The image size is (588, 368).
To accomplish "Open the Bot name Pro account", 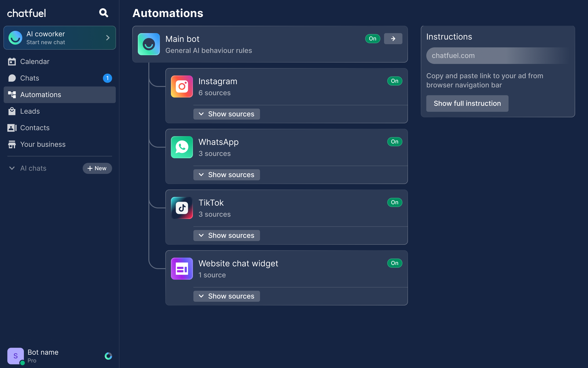I will pos(59,356).
